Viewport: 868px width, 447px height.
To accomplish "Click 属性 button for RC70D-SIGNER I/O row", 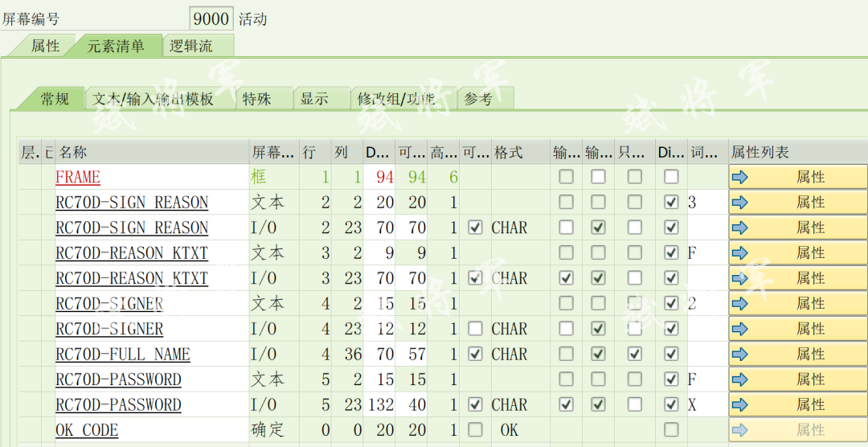I will (798, 329).
